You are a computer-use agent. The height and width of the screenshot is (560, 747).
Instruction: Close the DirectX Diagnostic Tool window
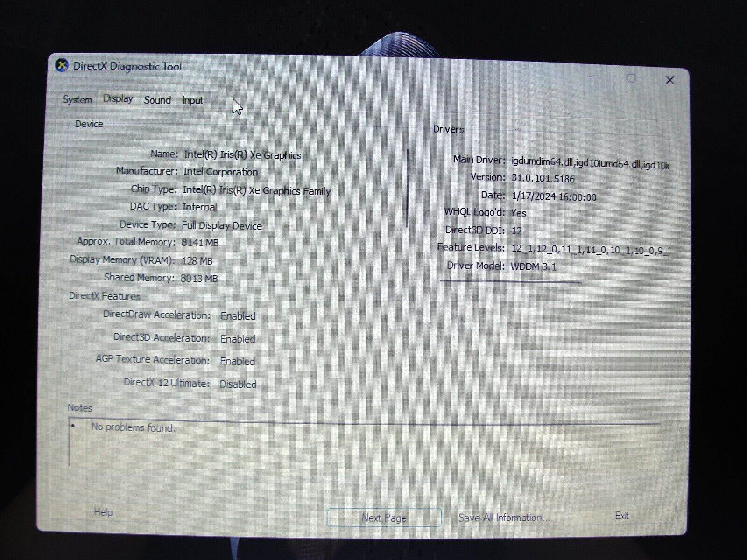pyautogui.click(x=669, y=80)
